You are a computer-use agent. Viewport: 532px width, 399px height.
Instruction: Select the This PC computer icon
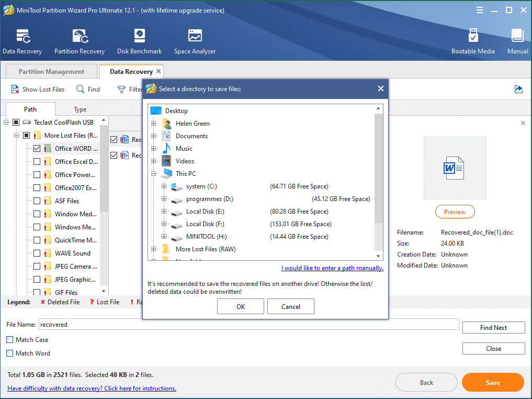(166, 173)
